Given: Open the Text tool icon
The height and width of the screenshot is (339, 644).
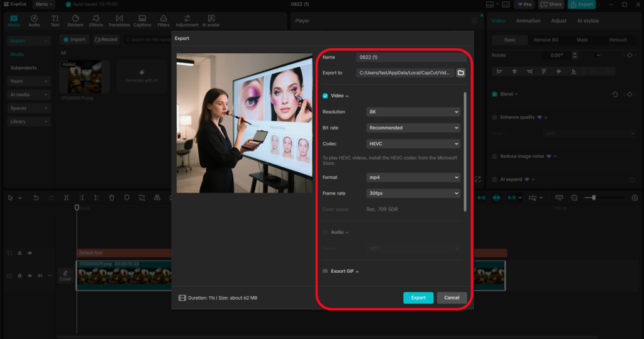Looking at the screenshot, I should click(55, 18).
